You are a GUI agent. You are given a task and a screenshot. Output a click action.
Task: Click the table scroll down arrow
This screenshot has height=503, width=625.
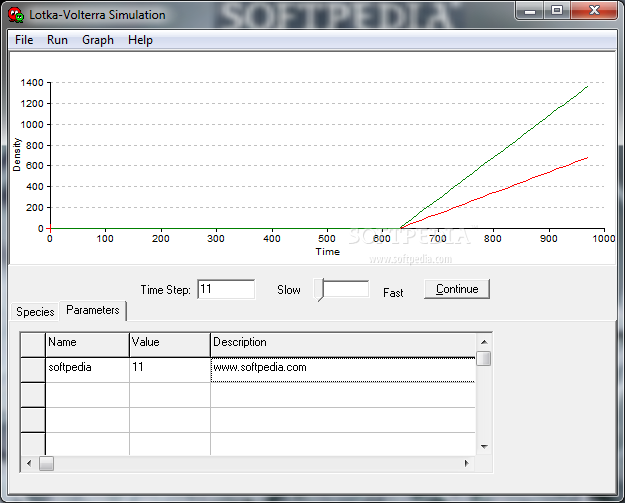[x=484, y=447]
